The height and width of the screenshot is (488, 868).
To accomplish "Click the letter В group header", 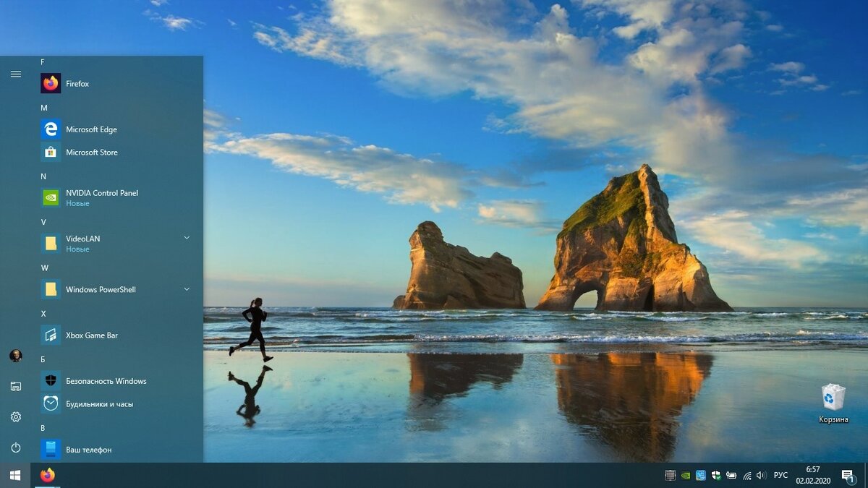I will (x=43, y=428).
